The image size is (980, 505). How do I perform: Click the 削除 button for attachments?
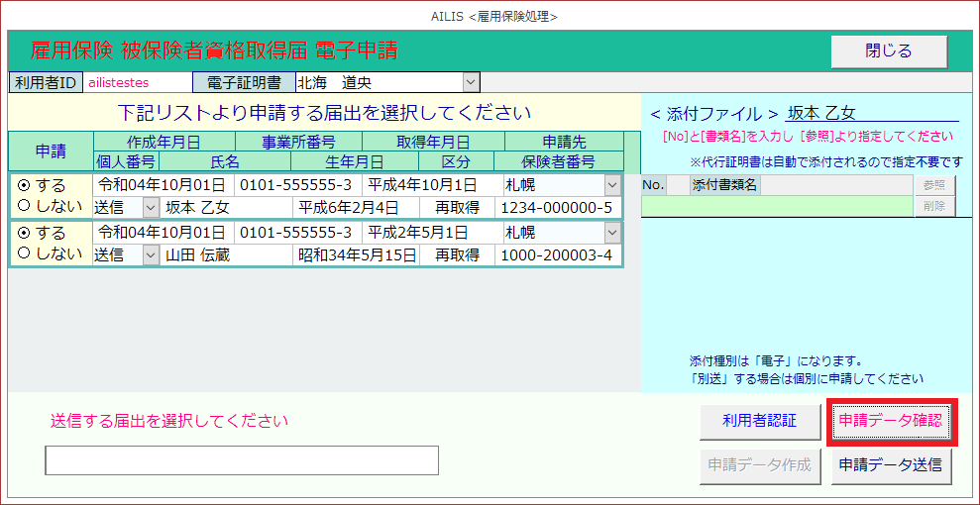(934, 205)
